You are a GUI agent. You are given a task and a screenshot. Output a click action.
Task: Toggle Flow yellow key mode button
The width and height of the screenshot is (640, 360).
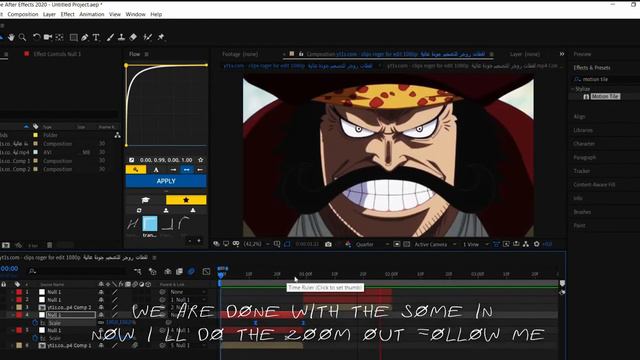click(x=136, y=169)
